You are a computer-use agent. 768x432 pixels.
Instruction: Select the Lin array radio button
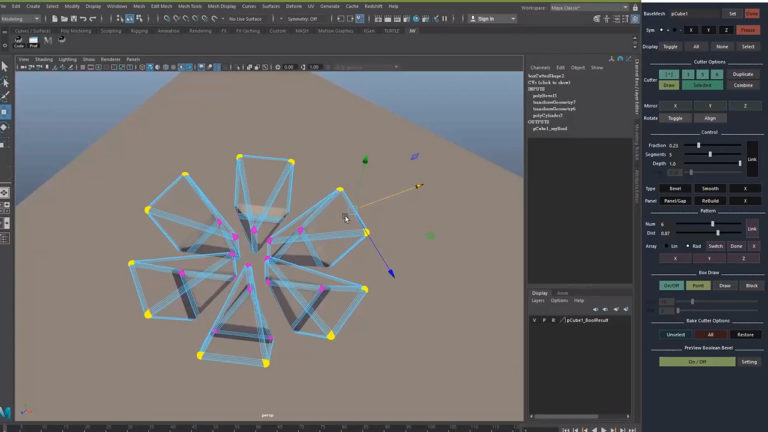pyautogui.click(x=666, y=246)
